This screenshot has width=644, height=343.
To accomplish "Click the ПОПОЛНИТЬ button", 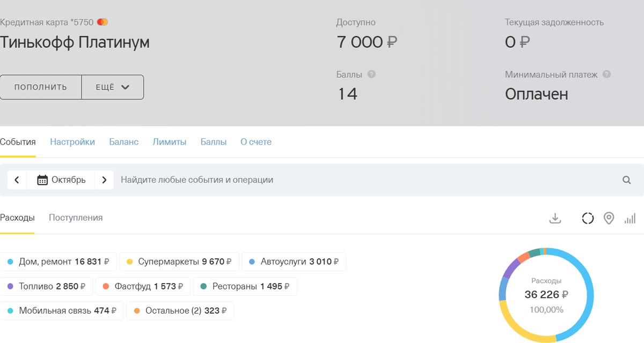I will point(41,87).
